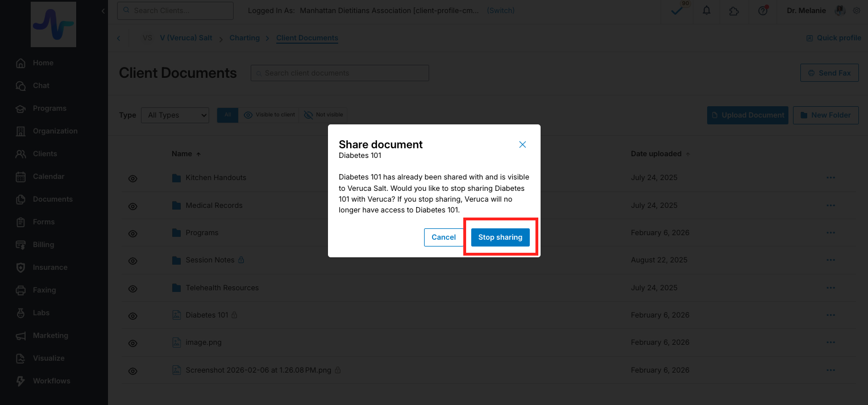Click the Session Notes lock icon
The height and width of the screenshot is (405, 868).
tap(241, 260)
